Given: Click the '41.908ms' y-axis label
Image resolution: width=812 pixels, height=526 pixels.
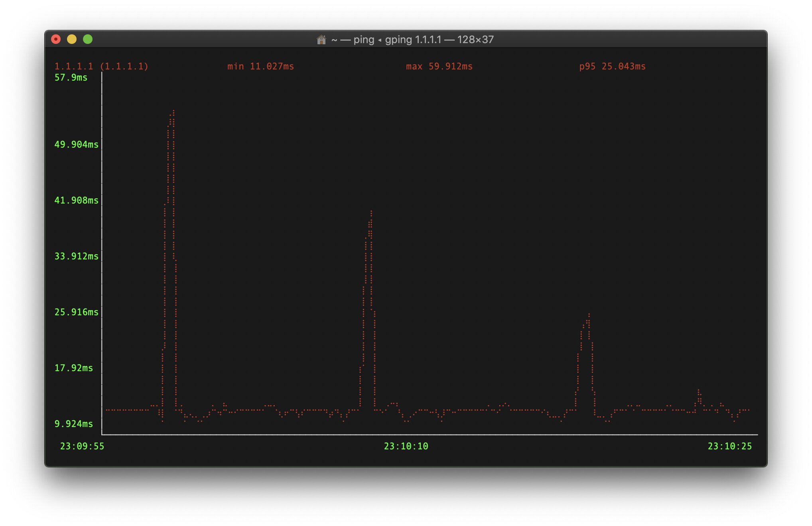Looking at the screenshot, I should click(76, 200).
